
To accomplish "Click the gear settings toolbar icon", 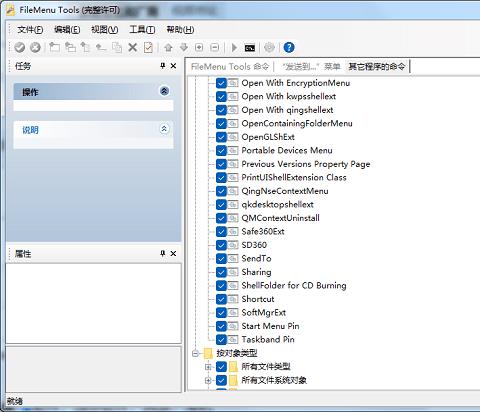I will coord(269,48).
